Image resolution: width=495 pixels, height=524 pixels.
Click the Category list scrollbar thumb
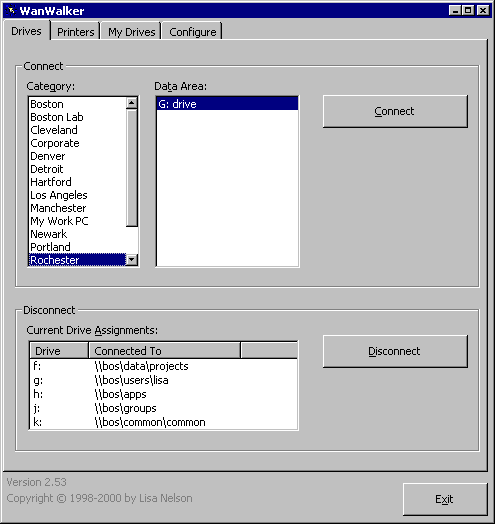[132, 168]
